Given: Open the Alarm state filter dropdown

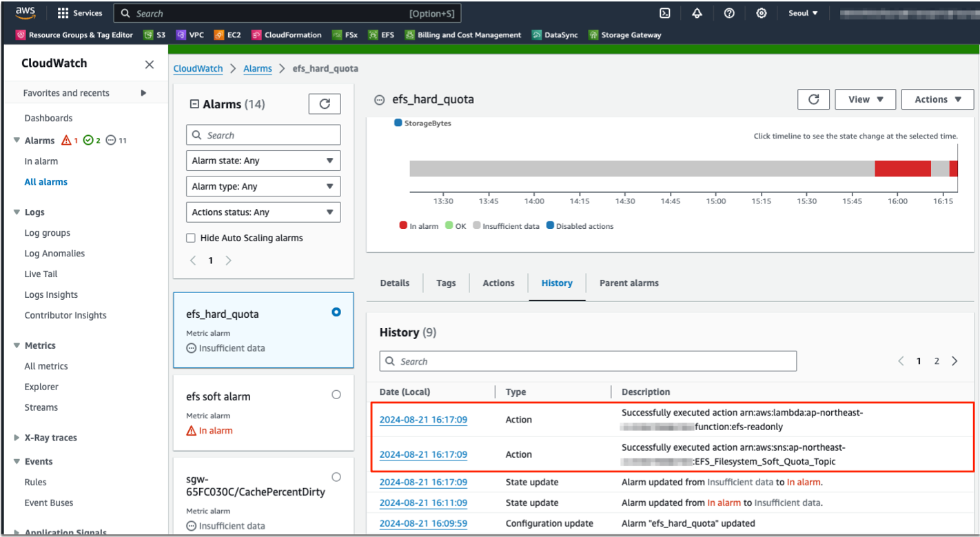Looking at the screenshot, I should click(263, 161).
